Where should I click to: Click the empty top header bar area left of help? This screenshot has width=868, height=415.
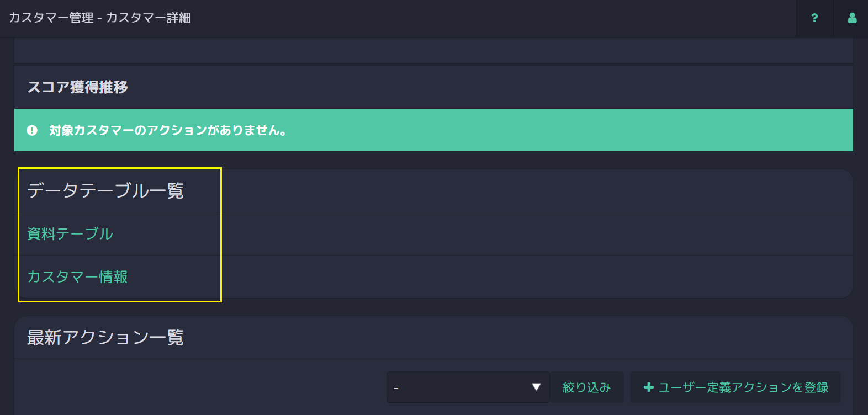(491, 18)
